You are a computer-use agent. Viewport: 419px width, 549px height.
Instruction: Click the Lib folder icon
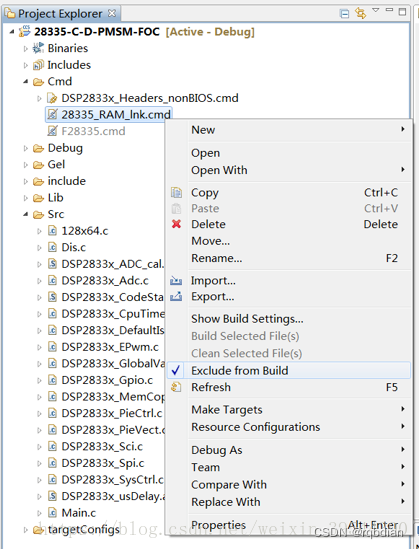(x=38, y=198)
